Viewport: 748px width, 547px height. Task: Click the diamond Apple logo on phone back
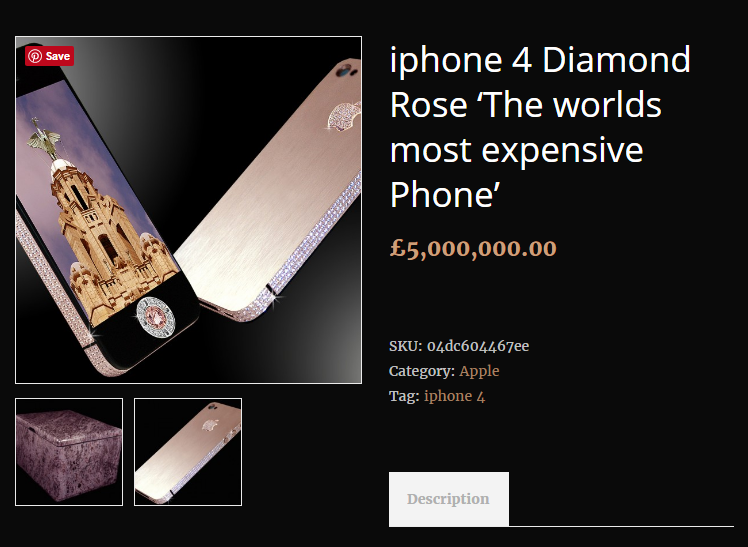344,115
